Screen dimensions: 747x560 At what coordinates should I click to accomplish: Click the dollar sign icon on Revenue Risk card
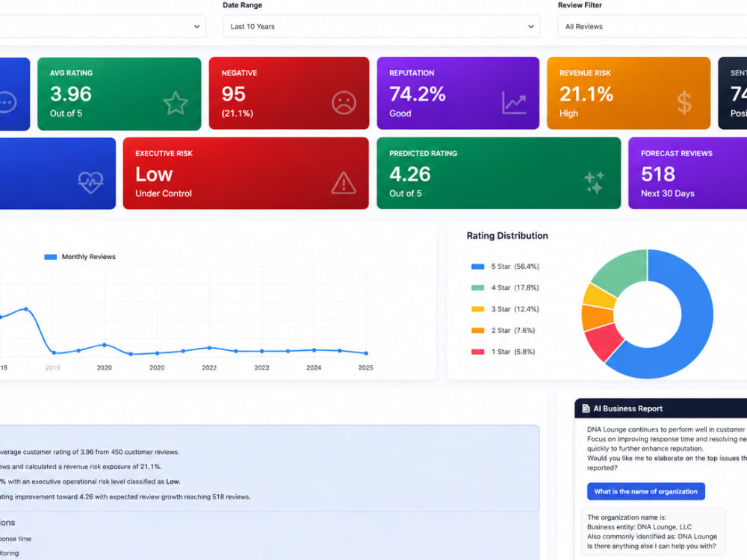coord(684,102)
